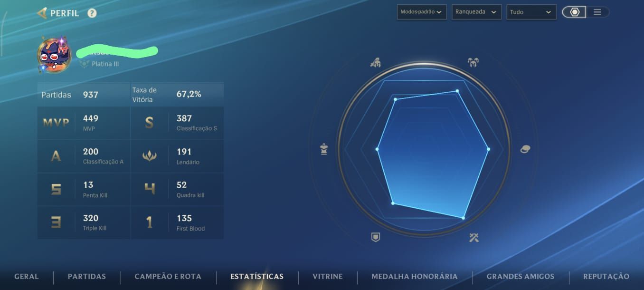Open the Ranqueada queue dropdown
The image size is (644, 290).
(x=476, y=12)
